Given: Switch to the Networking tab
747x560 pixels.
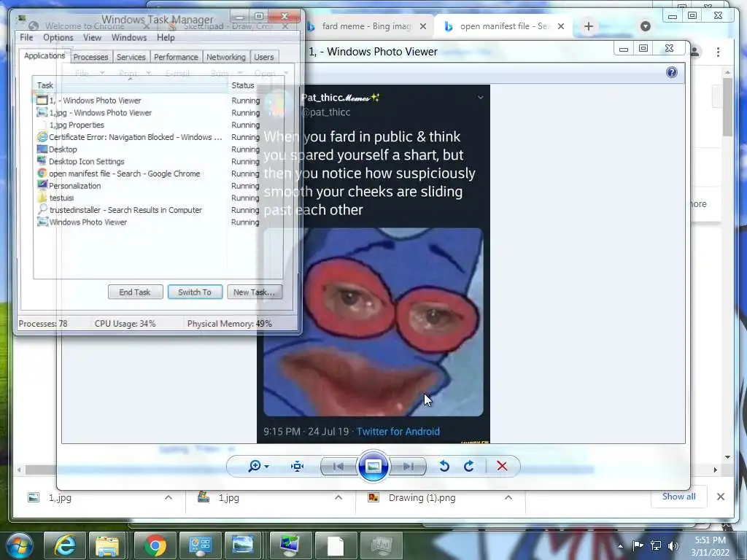Looking at the screenshot, I should click(226, 57).
